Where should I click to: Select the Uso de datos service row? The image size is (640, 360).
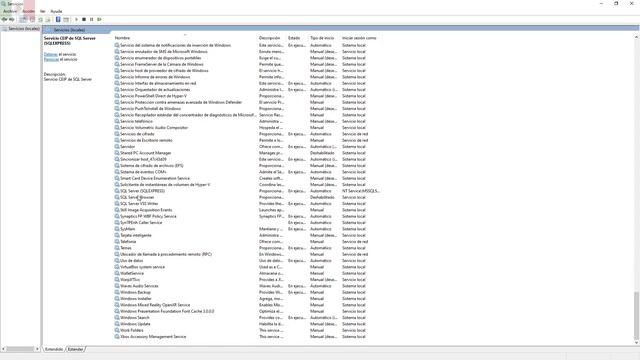[247, 261]
